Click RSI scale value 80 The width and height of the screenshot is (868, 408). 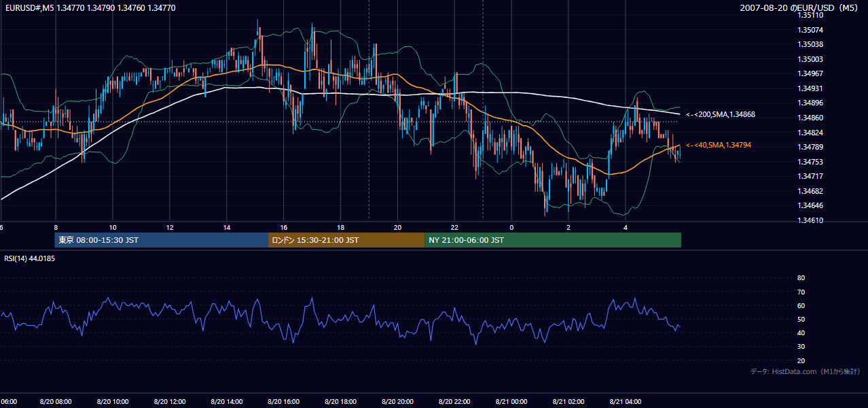(x=801, y=278)
